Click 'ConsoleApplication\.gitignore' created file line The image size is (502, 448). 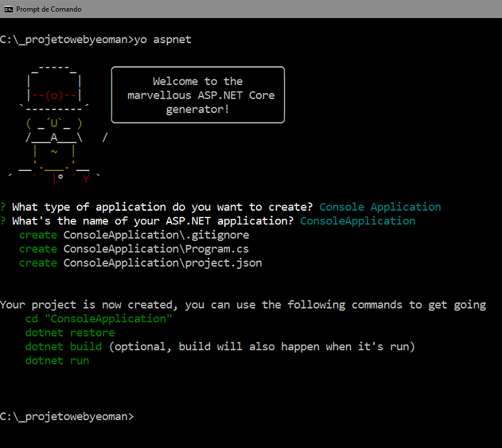click(x=156, y=235)
